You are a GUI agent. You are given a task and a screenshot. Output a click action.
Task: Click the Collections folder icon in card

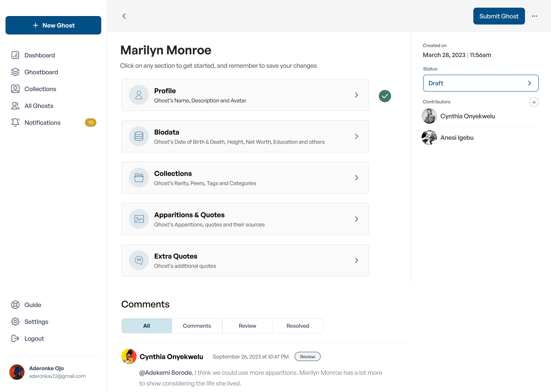(x=139, y=178)
